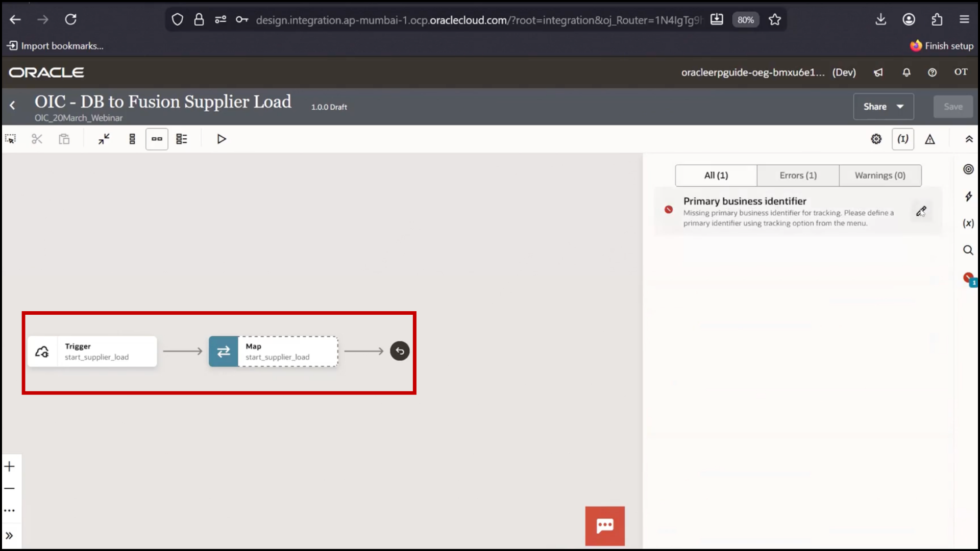Select the Errors (1) tab
Viewport: 980px width, 551px height.
[x=798, y=176]
